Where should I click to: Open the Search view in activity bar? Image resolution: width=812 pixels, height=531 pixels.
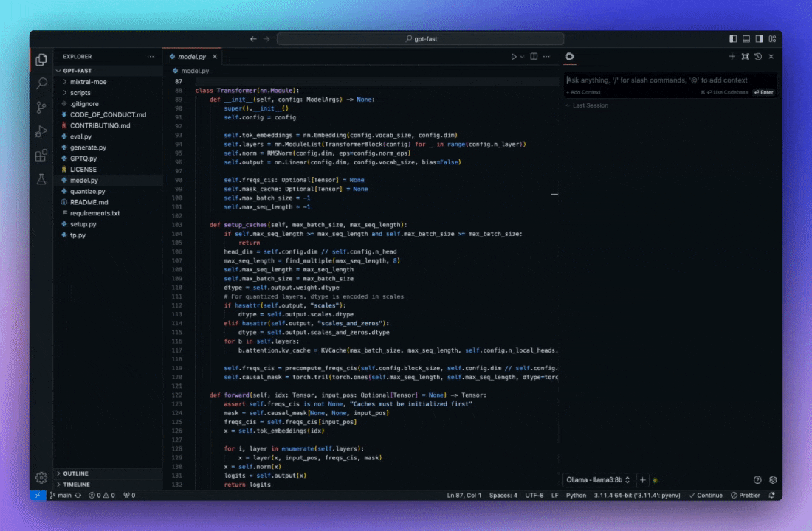(41, 83)
